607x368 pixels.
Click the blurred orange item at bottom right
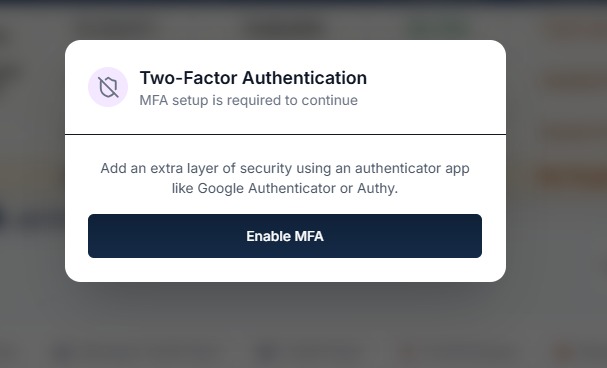[563, 351]
